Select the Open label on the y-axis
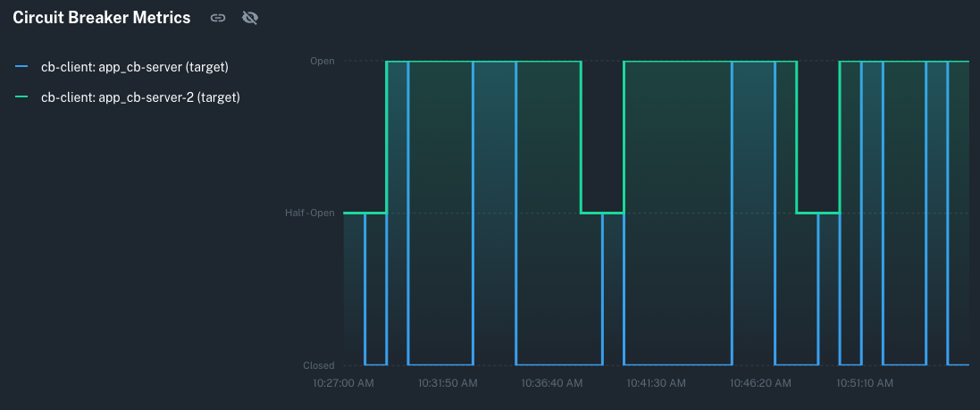 pyautogui.click(x=322, y=62)
